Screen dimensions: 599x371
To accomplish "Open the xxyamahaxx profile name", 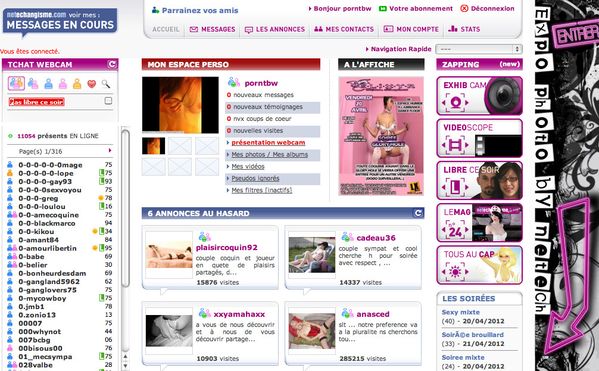I will pos(239,314).
